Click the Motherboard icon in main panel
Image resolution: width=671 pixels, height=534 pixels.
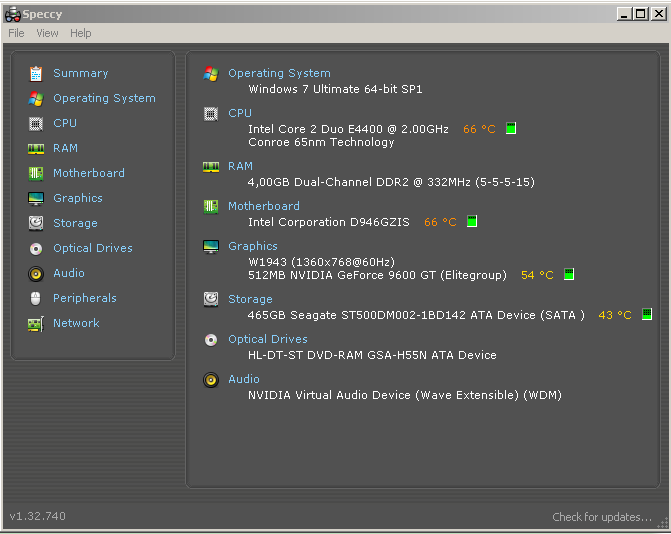coord(211,207)
